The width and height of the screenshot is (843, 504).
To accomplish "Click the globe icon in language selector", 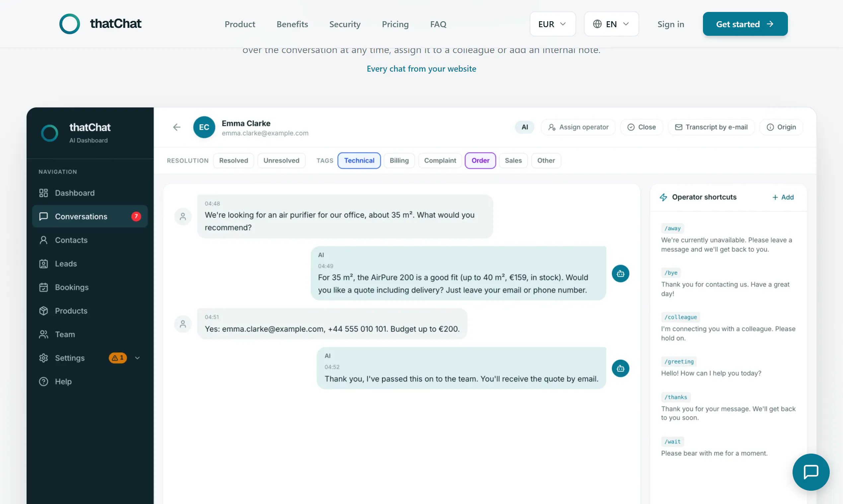I will pos(597,24).
